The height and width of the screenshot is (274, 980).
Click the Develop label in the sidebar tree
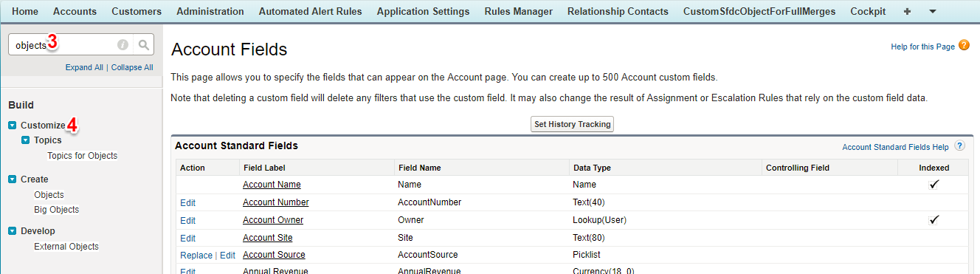pyautogui.click(x=38, y=231)
